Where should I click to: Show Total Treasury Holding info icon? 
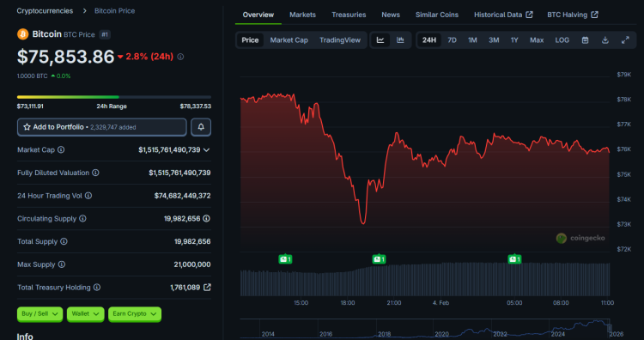(96, 288)
